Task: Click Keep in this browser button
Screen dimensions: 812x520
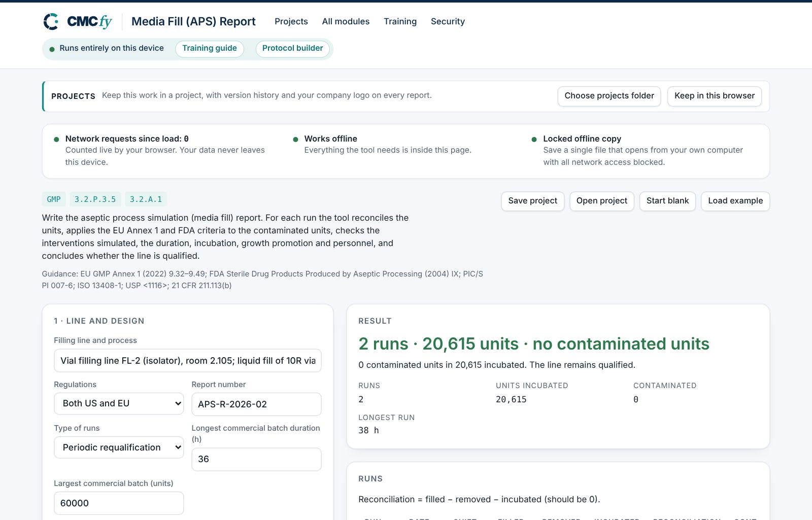Action: pos(715,96)
